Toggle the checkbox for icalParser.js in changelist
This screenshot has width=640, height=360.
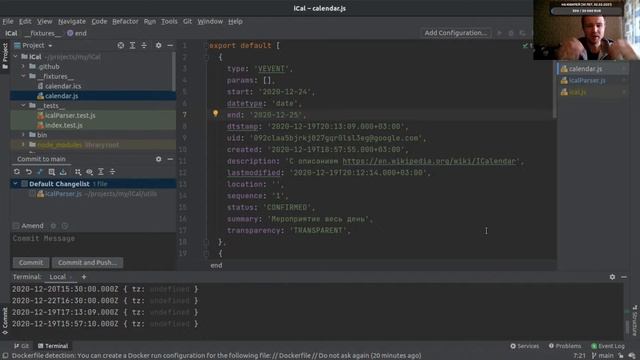coord(32,194)
